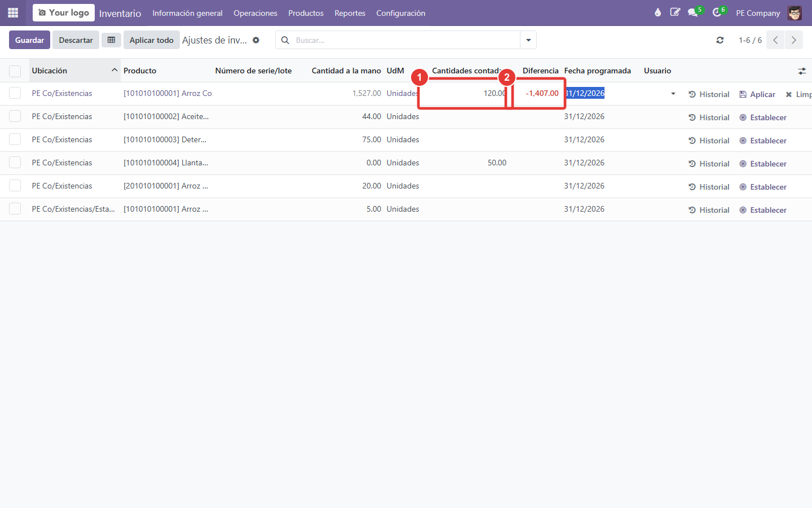Viewport: 812px width, 508px height.
Task: Click Establecer for the Aceite row
Action: [x=763, y=117]
